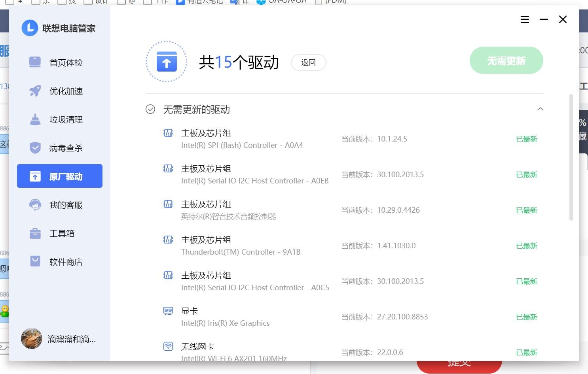Click the large driver upload icon
The height and width of the screenshot is (374, 588).
click(x=166, y=62)
